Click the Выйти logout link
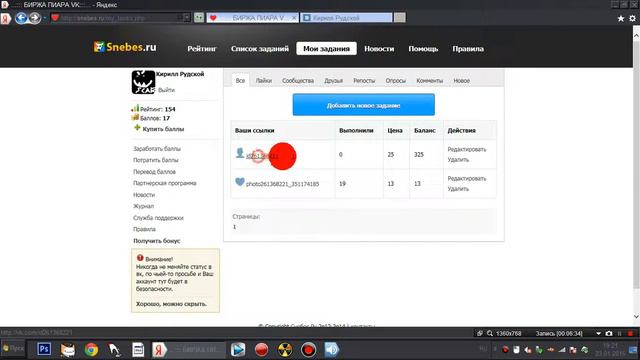This screenshot has width=640, height=360. pos(166,90)
